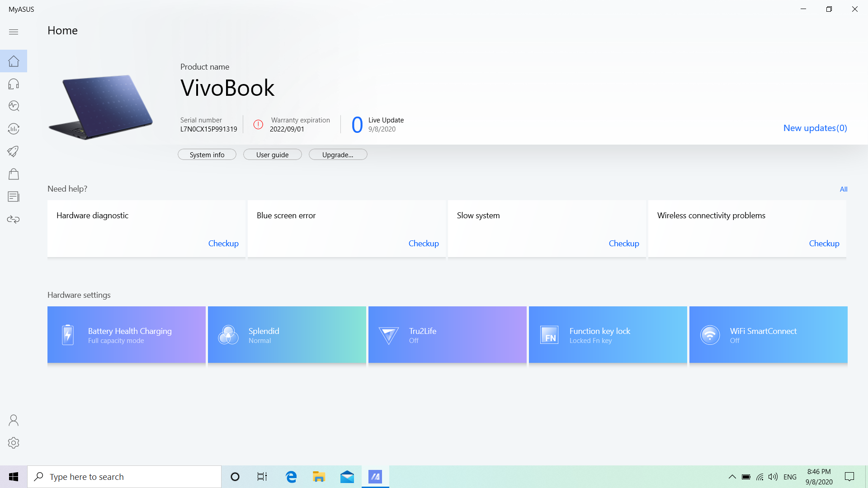This screenshot has height=488, width=868.
Task: Click the battery status tray icon
Action: 746,477
